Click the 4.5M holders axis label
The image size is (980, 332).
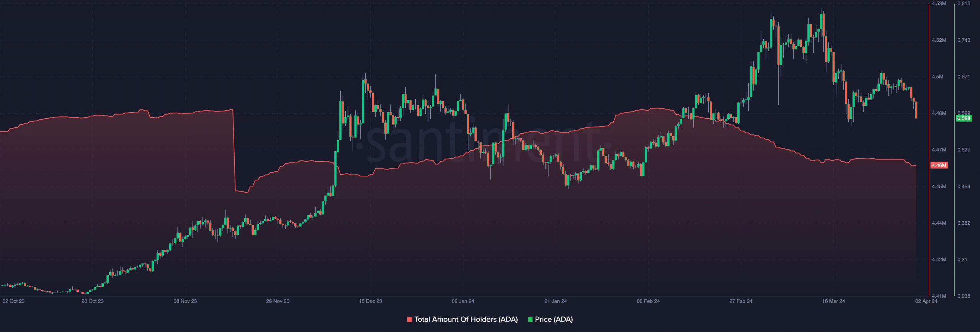point(938,77)
